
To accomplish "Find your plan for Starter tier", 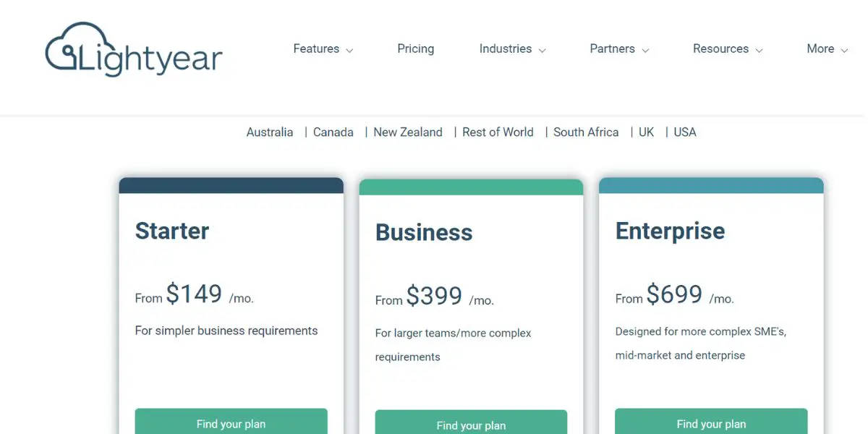I will click(x=231, y=422).
